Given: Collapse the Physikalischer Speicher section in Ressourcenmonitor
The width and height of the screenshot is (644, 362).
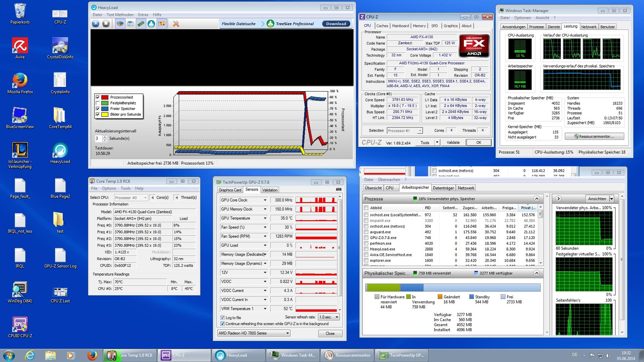Looking at the screenshot, I should [x=537, y=273].
